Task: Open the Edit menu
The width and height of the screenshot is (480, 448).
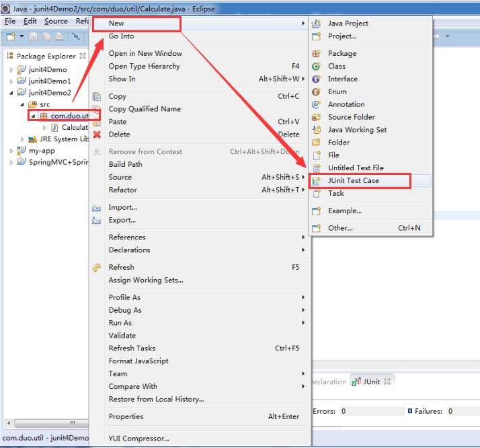Action: coord(30,21)
